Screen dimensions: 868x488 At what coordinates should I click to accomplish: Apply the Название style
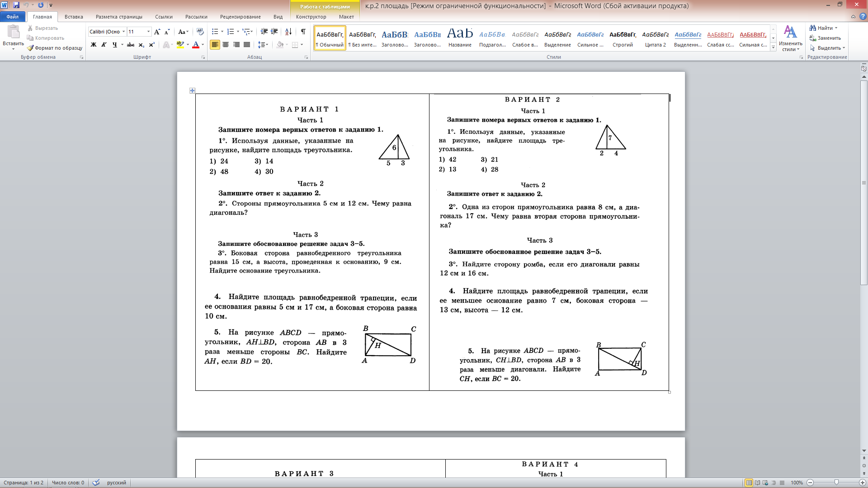pyautogui.click(x=460, y=38)
